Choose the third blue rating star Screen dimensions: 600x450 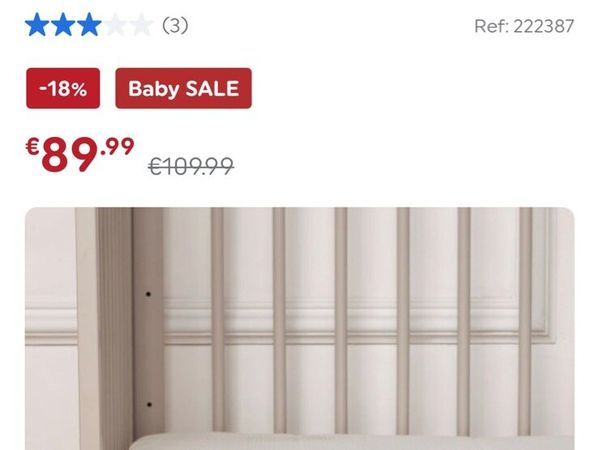[x=89, y=25]
